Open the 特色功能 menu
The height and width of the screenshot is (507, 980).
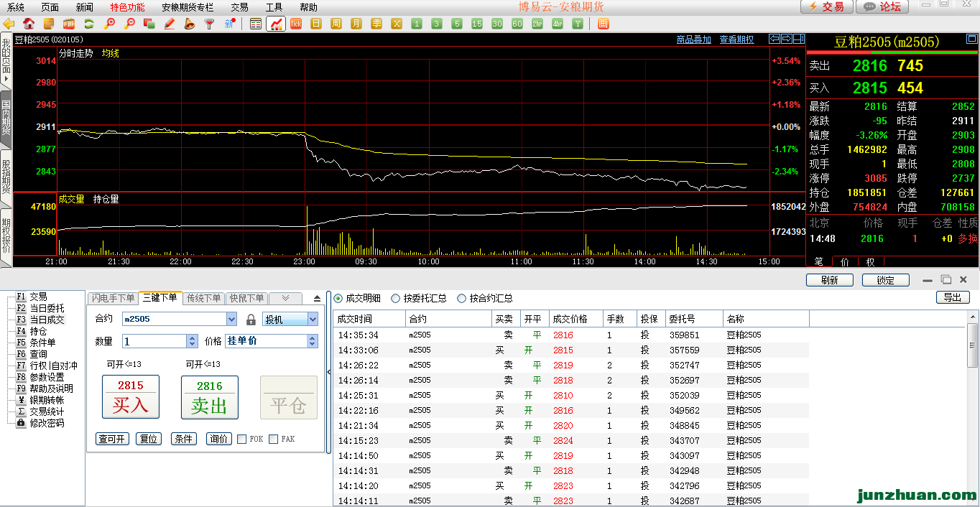[x=127, y=7]
